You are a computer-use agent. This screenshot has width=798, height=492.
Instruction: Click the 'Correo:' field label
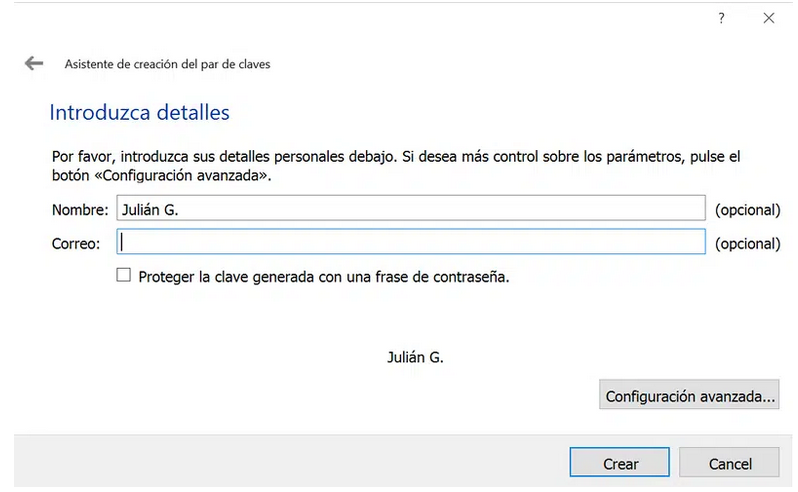pos(76,243)
